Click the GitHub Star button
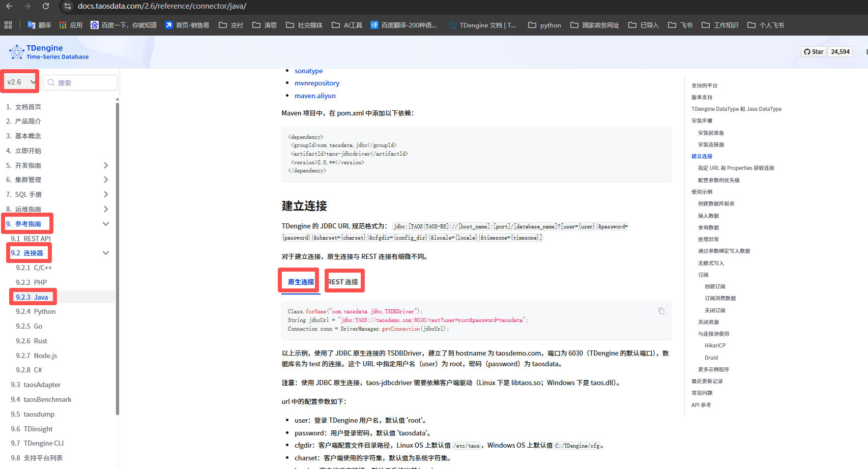The width and height of the screenshot is (868, 469). tap(813, 52)
